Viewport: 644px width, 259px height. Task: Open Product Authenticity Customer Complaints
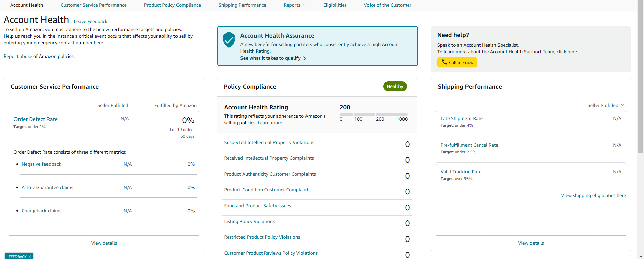[x=270, y=174]
